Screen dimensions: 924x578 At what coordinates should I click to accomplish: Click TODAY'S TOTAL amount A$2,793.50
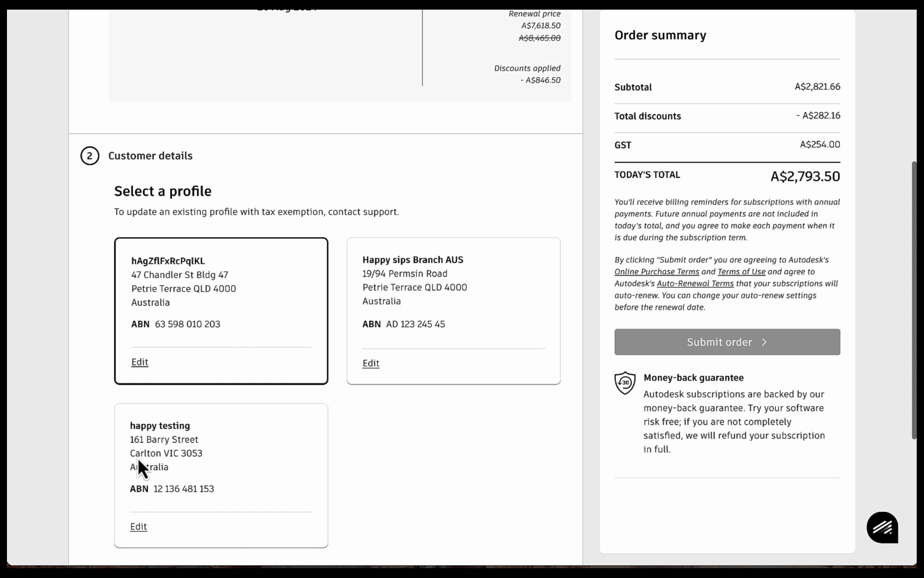coord(805,176)
